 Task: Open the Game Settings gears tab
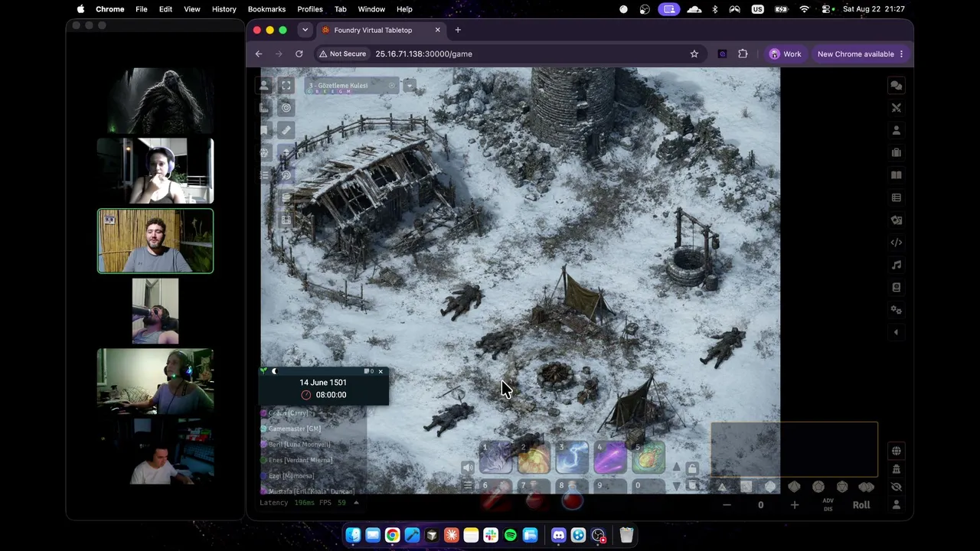[896, 310]
